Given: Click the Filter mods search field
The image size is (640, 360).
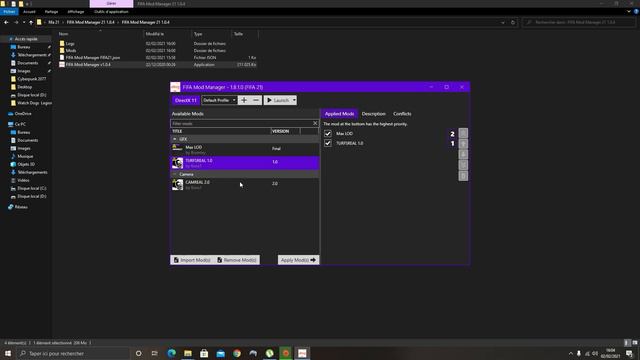Looking at the screenshot, I should point(241,123).
